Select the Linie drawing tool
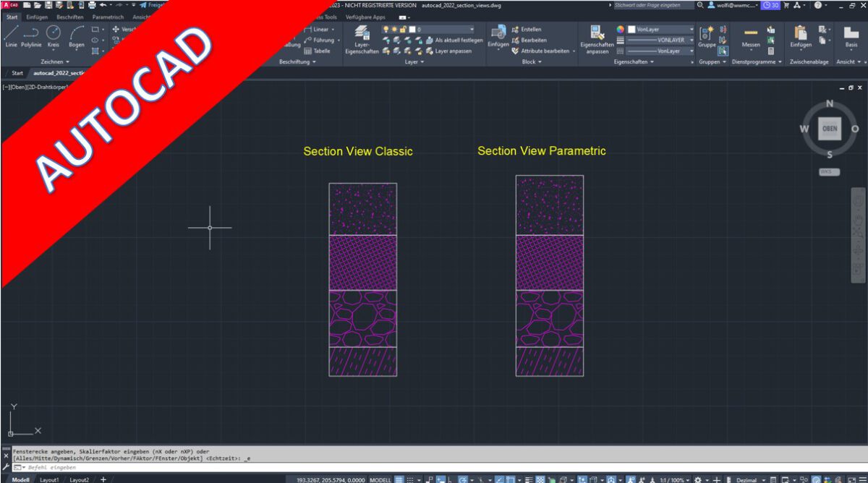The image size is (868, 483). coord(11,35)
